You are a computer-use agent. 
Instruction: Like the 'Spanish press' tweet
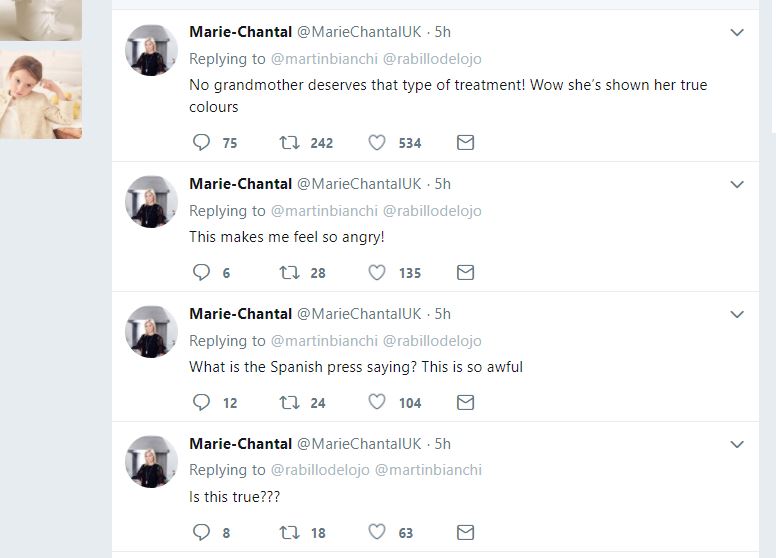pyautogui.click(x=377, y=403)
